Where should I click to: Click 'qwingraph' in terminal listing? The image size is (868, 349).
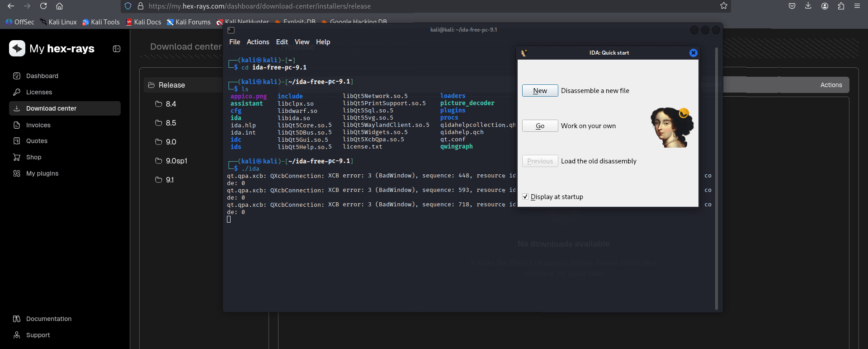(456, 147)
